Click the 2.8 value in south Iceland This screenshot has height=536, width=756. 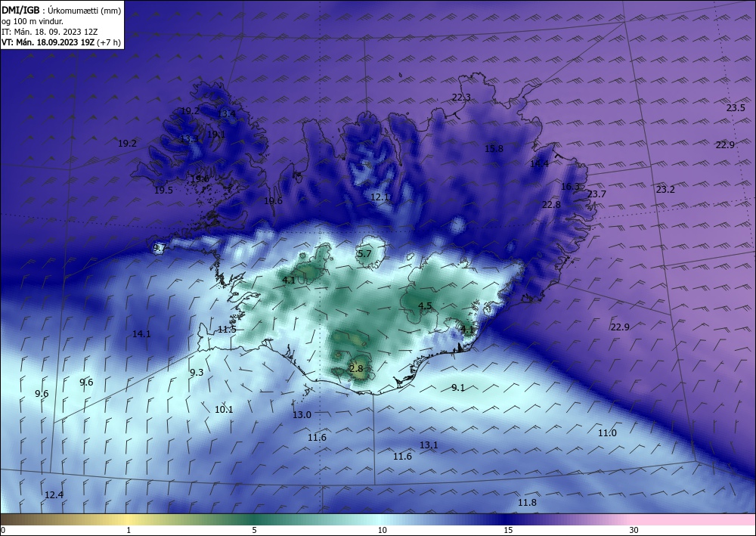(x=356, y=369)
